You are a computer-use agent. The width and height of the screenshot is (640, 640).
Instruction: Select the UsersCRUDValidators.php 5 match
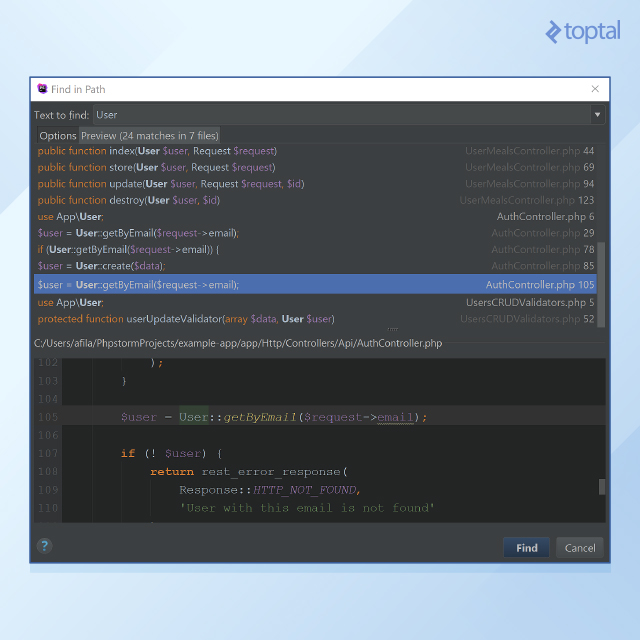[315, 302]
